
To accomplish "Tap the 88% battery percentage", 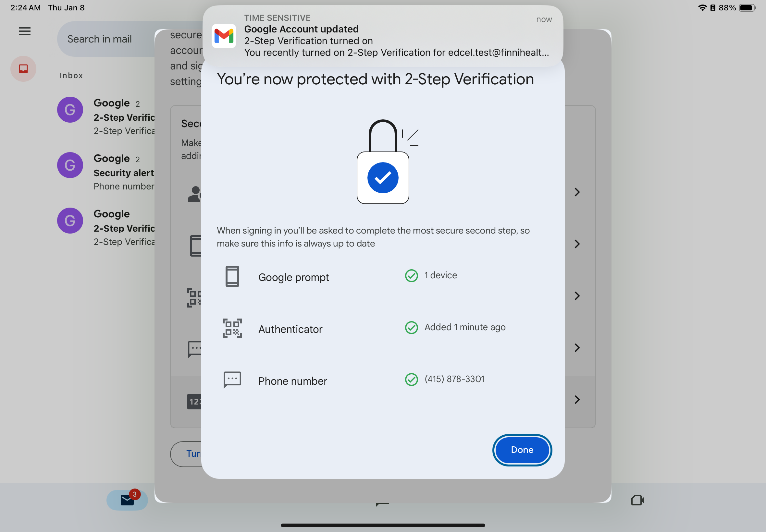I will click(727, 8).
